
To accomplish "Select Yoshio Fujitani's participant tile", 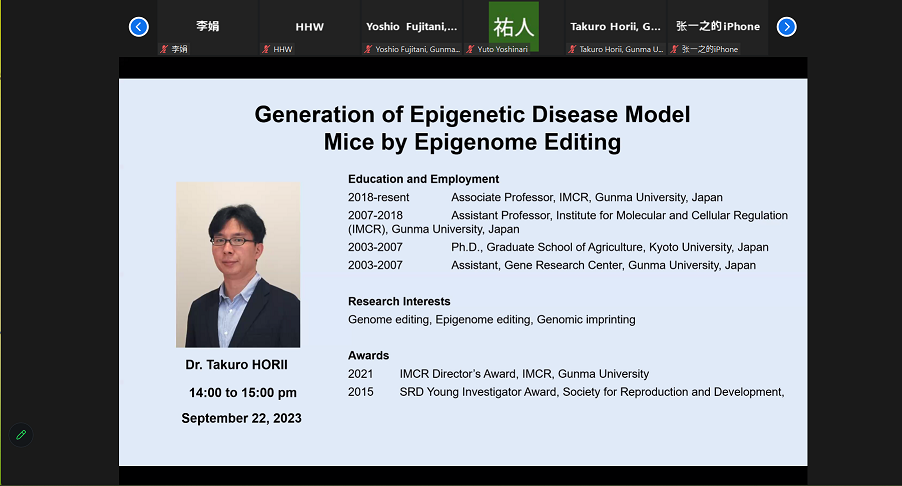I will coord(411,28).
